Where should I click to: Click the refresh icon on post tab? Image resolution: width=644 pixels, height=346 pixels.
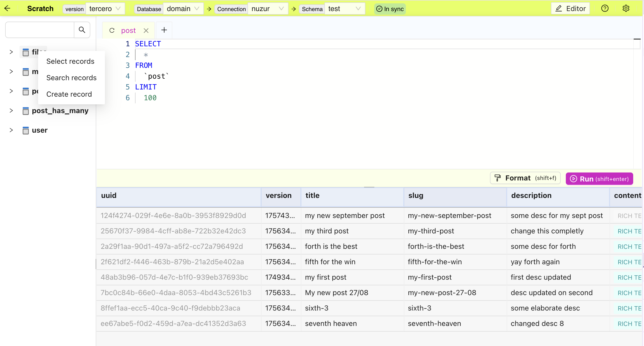coord(112,30)
